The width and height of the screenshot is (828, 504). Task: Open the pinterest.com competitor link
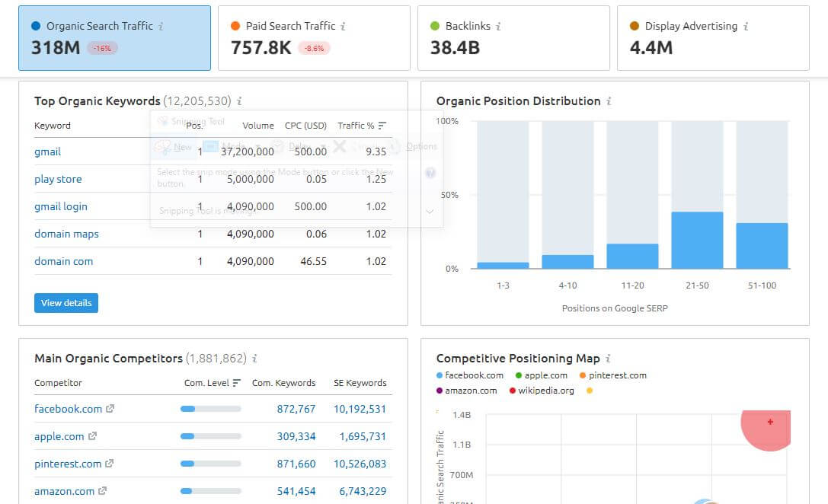click(x=68, y=464)
